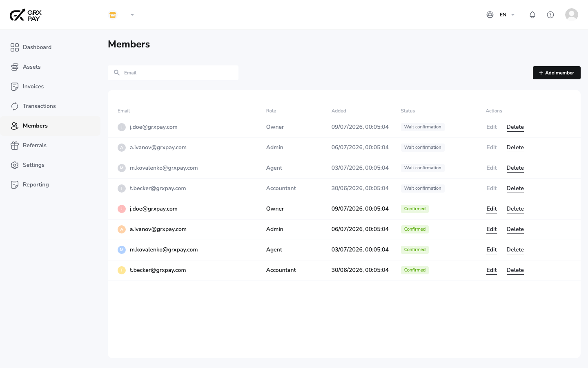Image resolution: width=588 pixels, height=368 pixels.
Task: Delete pending j.doe@grxpay.com Owner member
Action: (515, 127)
